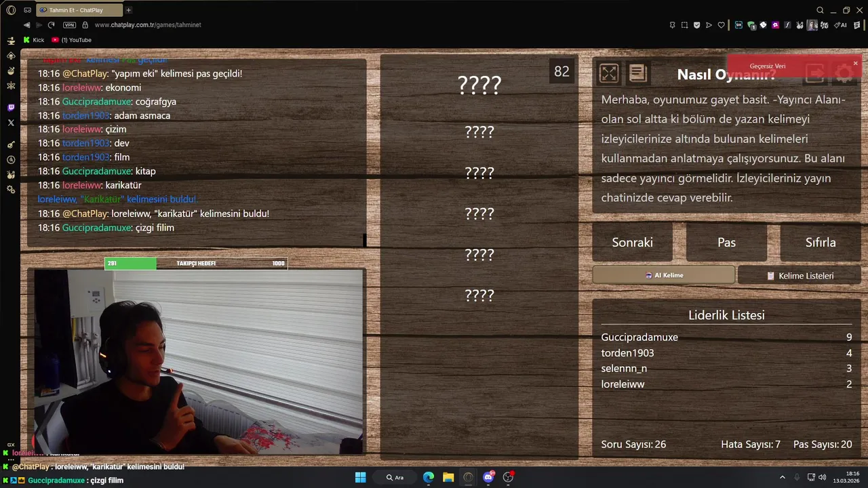
Task: Open the workspaces gamepad icon
Action: pyautogui.click(x=27, y=10)
